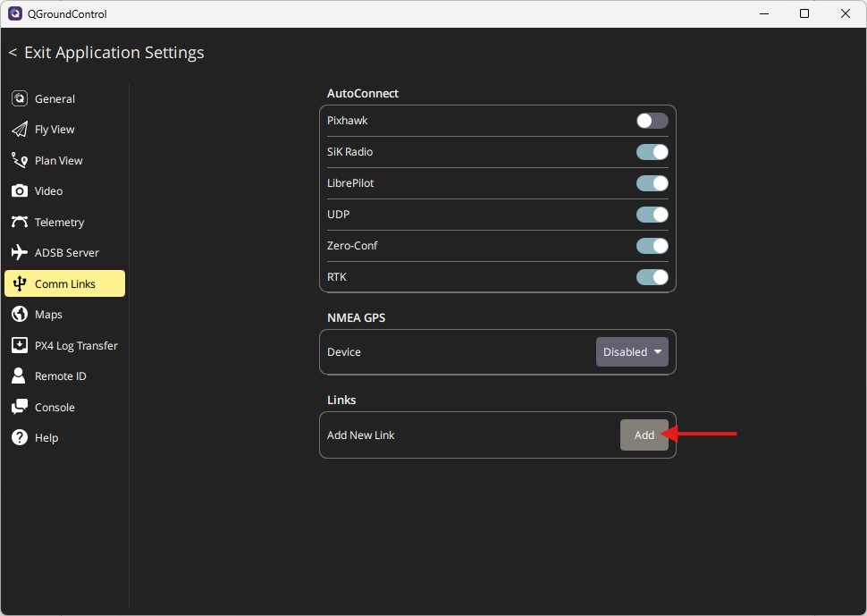The image size is (867, 616).
Task: Click the PX4 Log Transfer download icon
Action: tap(20, 345)
